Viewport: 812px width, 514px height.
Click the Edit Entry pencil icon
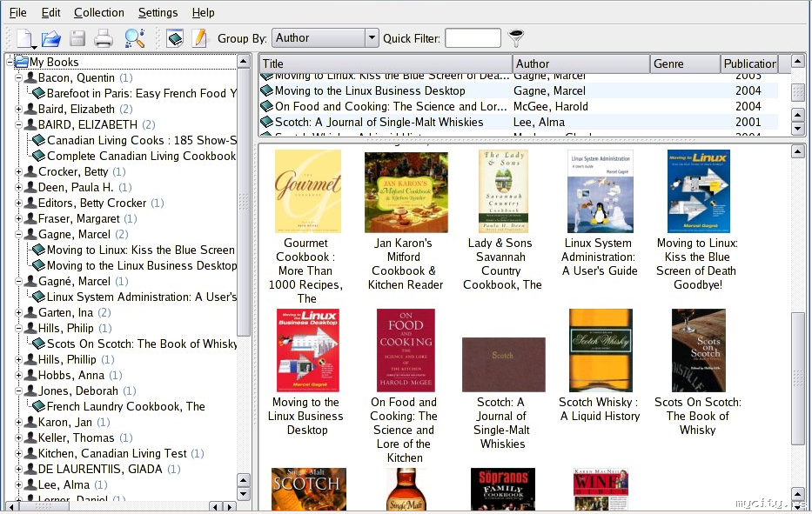click(x=199, y=38)
